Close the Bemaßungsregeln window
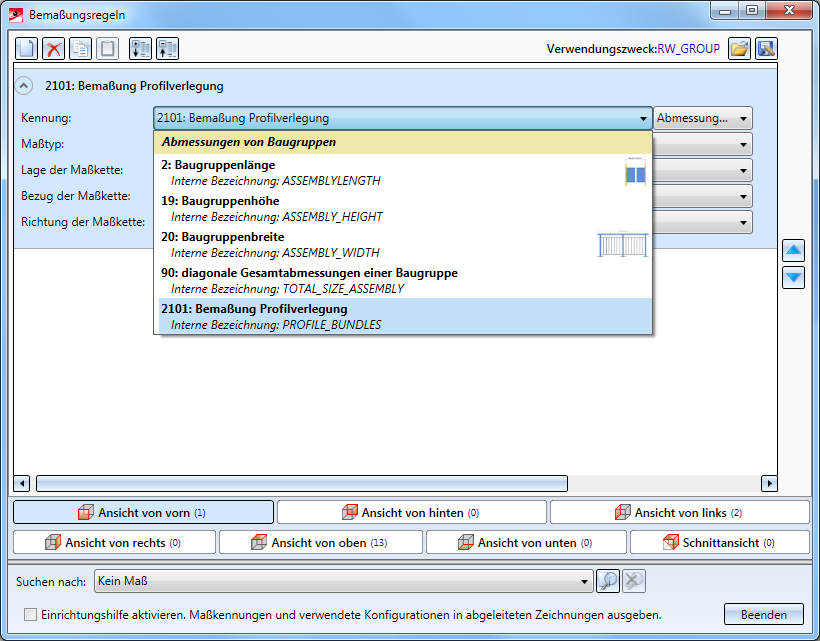The image size is (820, 641). 790,10
